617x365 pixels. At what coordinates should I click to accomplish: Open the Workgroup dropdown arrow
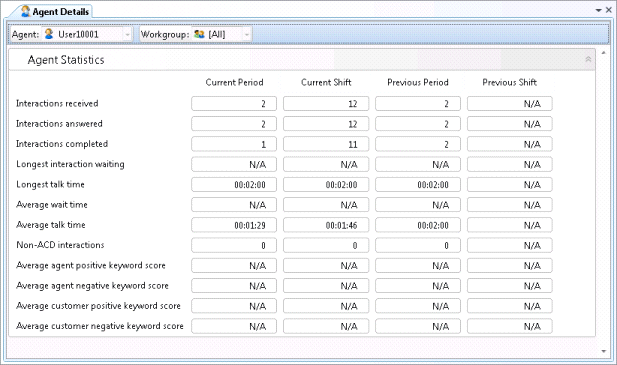pyautogui.click(x=247, y=35)
